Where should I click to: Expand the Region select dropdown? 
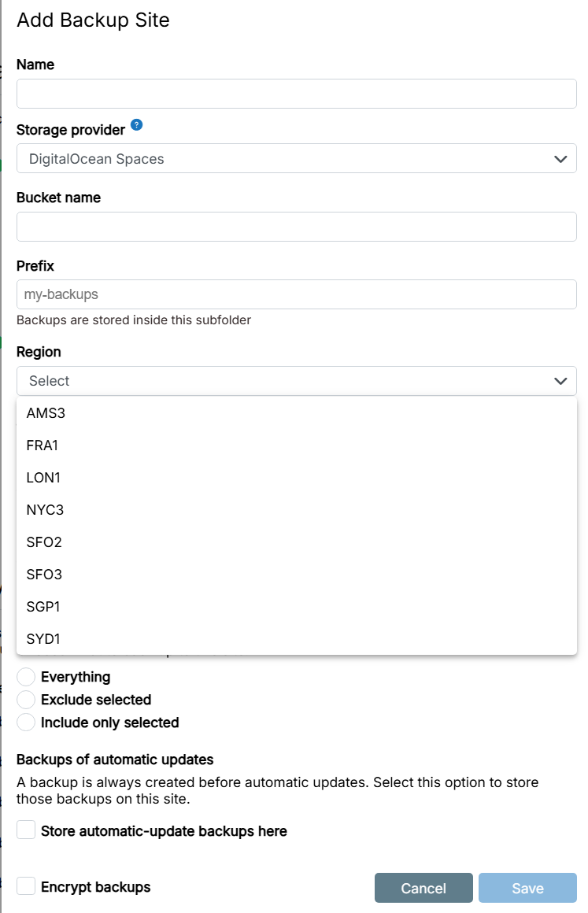coord(296,381)
